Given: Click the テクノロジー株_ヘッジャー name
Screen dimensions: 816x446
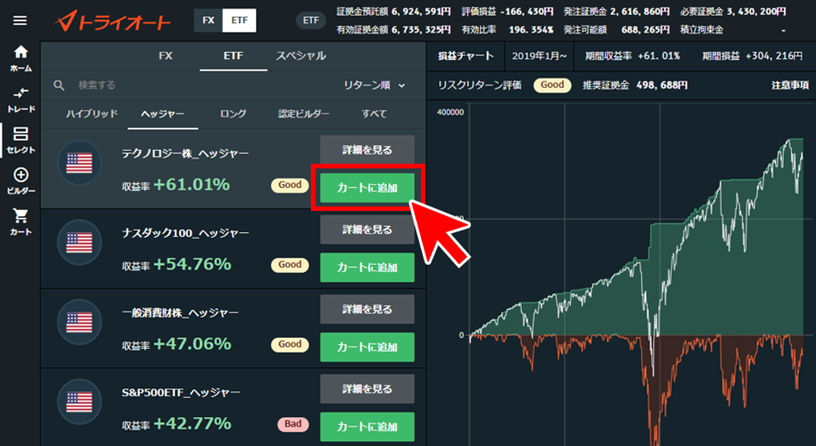Looking at the screenshot, I should click(185, 154).
